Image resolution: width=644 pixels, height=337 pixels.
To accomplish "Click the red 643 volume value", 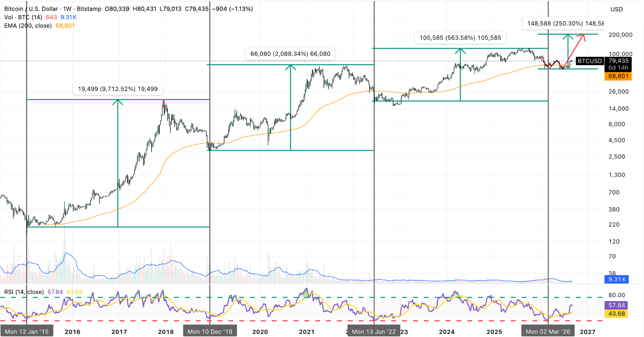I will [51, 17].
